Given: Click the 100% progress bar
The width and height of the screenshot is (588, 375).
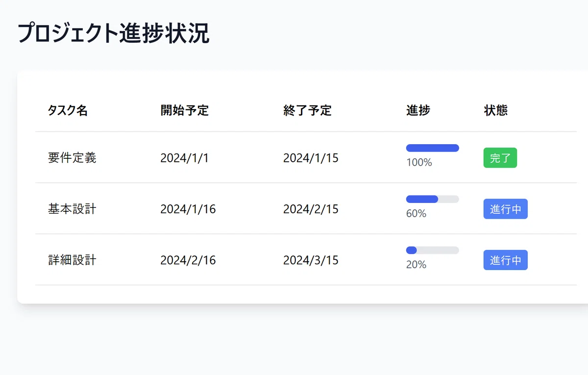Looking at the screenshot, I should 433,148.
